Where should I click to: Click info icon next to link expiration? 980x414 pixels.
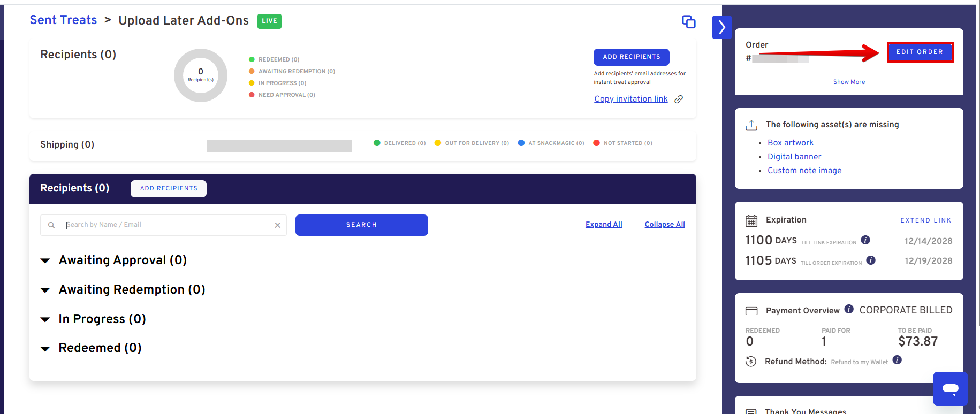click(865, 240)
